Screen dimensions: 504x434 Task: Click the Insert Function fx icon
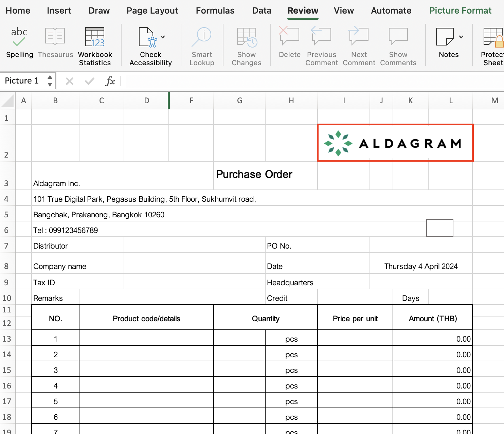pyautogui.click(x=110, y=81)
